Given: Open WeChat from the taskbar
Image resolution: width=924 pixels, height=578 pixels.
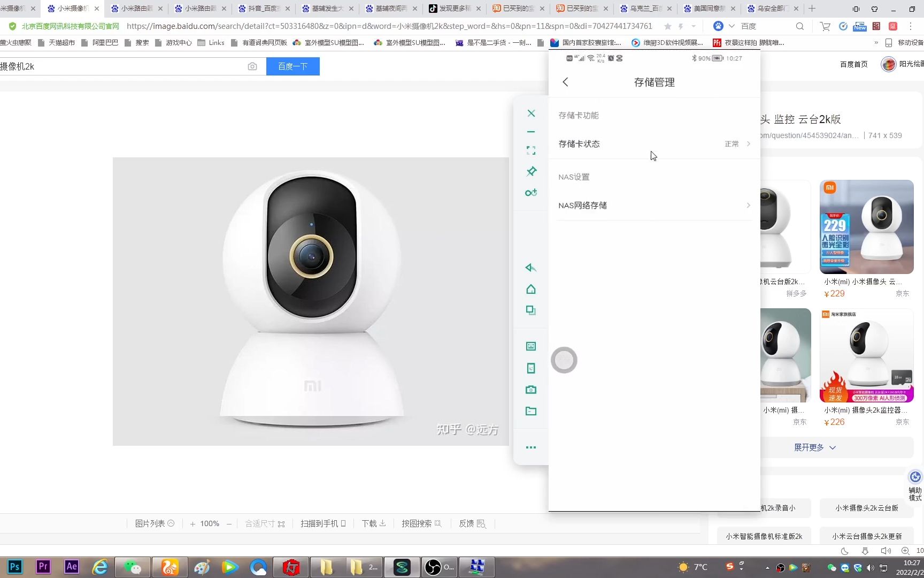Looking at the screenshot, I should (x=133, y=567).
